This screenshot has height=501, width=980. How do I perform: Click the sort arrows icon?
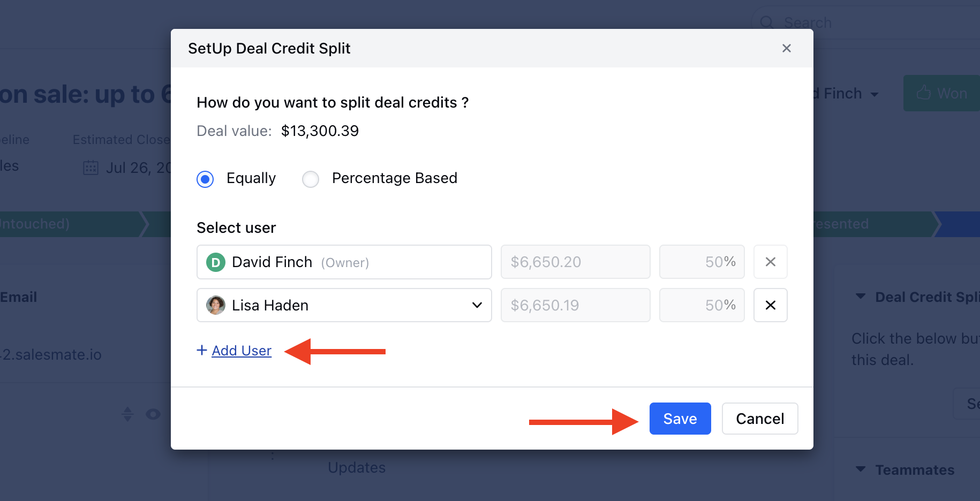point(127,414)
